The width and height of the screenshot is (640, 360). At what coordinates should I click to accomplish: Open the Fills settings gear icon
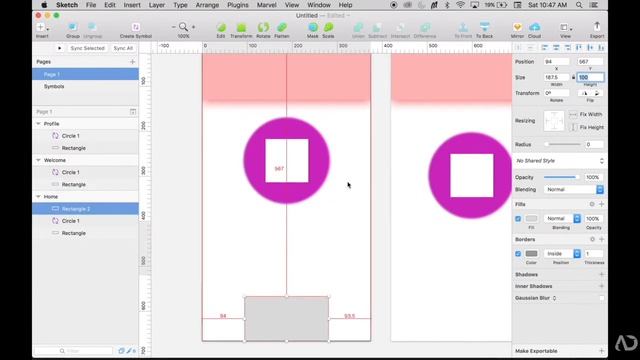[x=592, y=204]
